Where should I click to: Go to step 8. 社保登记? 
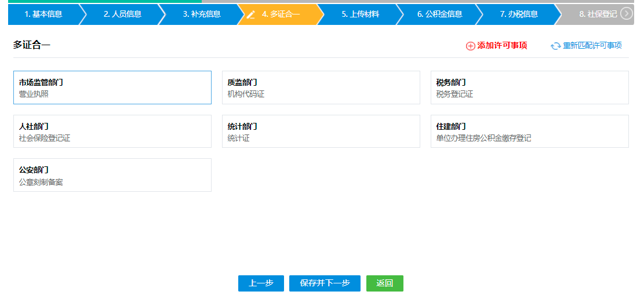[x=597, y=14]
